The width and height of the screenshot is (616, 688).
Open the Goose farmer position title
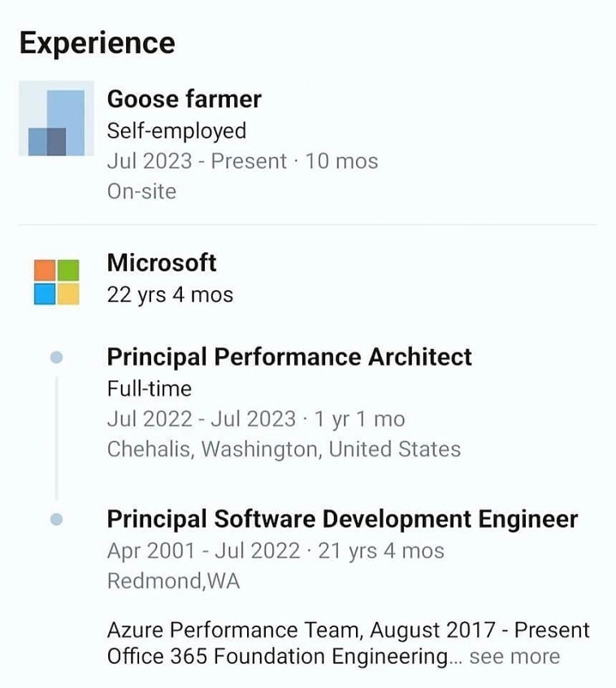click(184, 99)
